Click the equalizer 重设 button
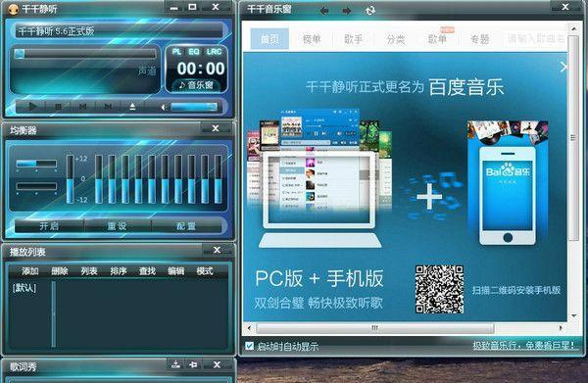The height and width of the screenshot is (383, 588). pyautogui.click(x=117, y=226)
